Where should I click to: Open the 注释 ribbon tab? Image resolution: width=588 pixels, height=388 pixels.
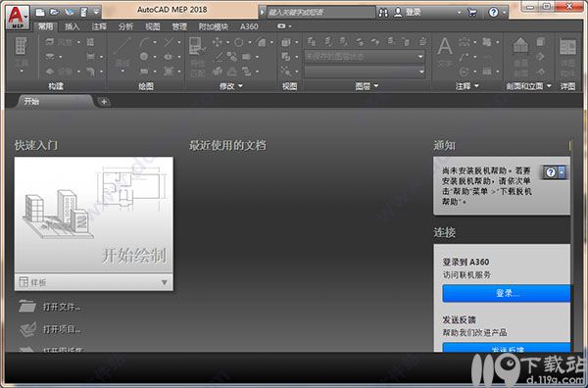click(99, 26)
